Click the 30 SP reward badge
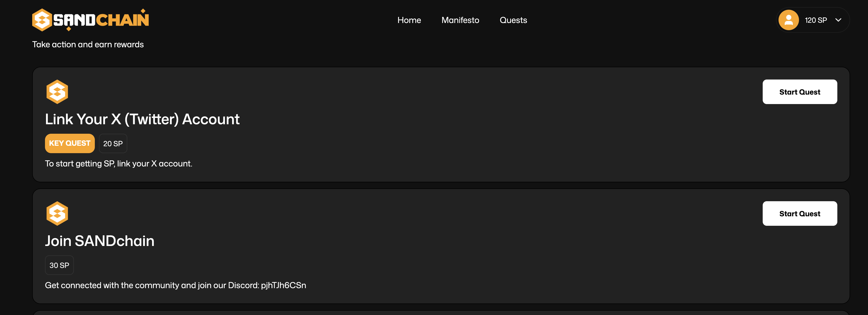 tap(59, 265)
